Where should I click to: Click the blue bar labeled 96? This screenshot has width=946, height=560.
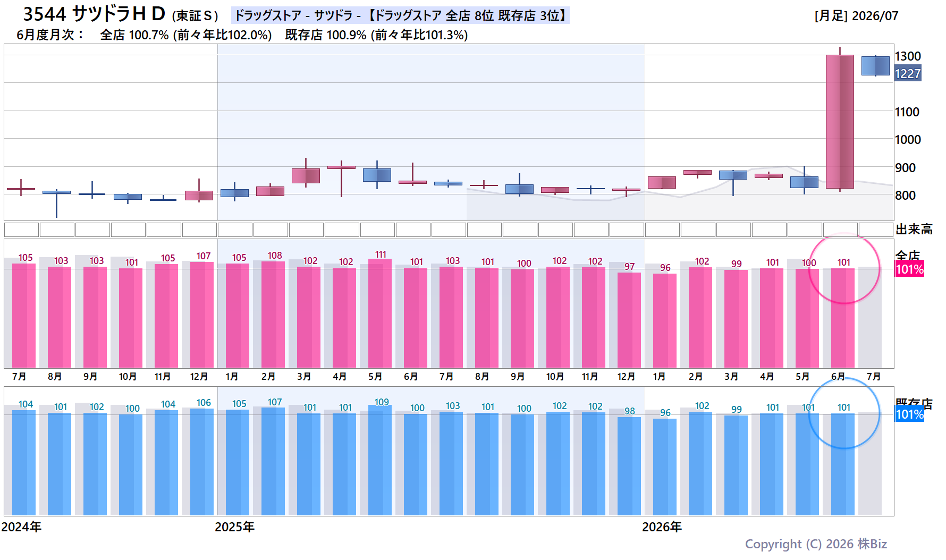(x=665, y=467)
